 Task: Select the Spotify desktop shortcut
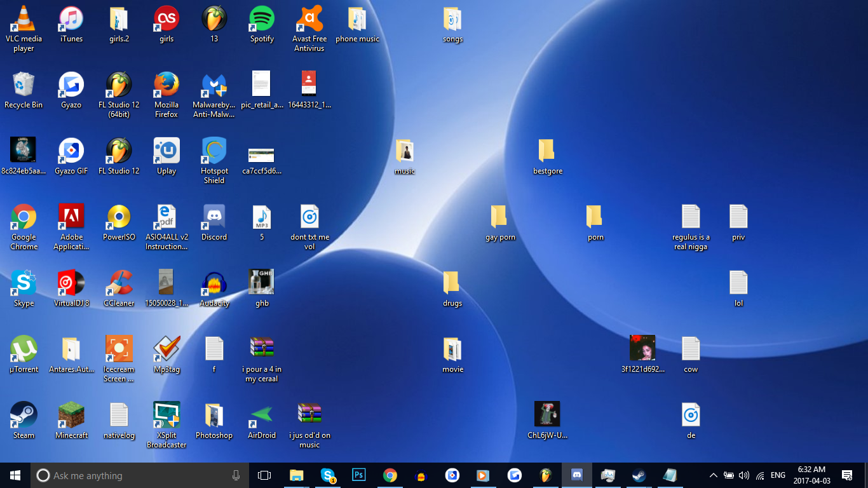pos(262,24)
